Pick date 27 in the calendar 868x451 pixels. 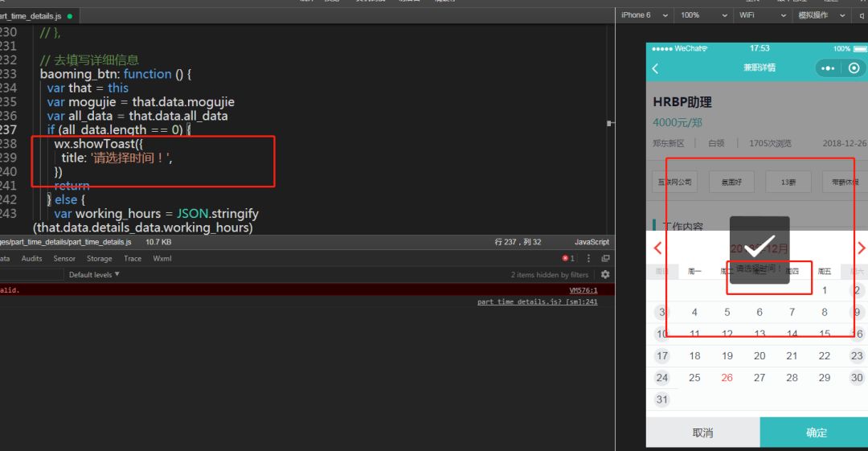click(759, 378)
